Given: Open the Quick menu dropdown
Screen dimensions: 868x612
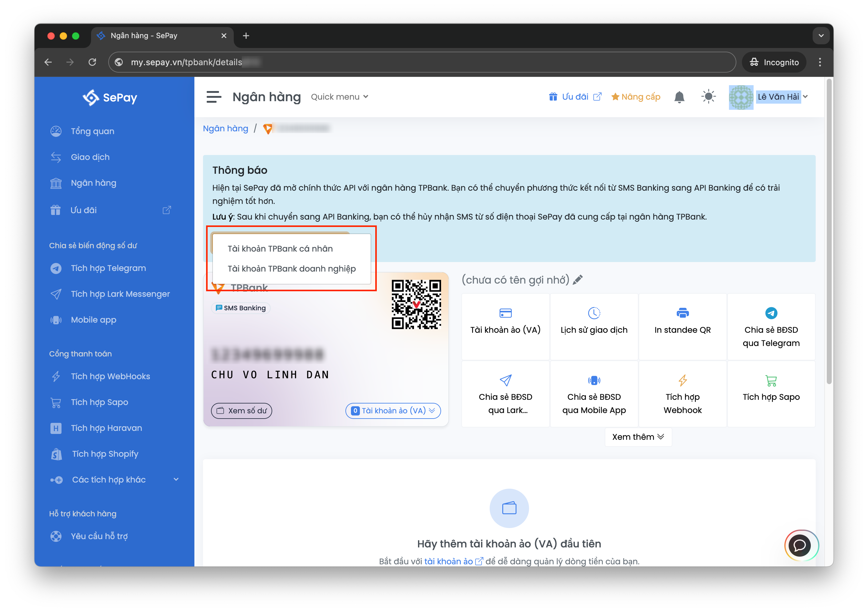Looking at the screenshot, I should [x=339, y=97].
